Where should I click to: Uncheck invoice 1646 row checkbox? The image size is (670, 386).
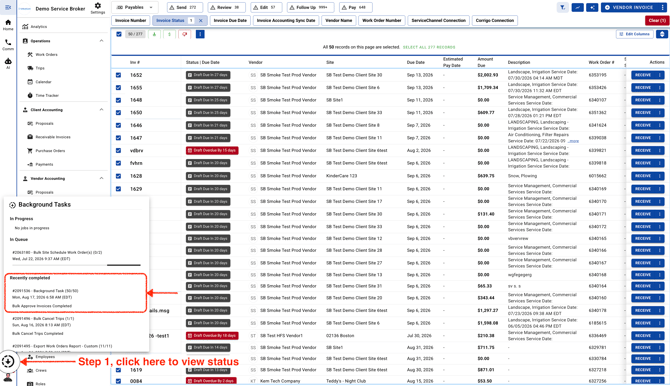[x=118, y=125]
